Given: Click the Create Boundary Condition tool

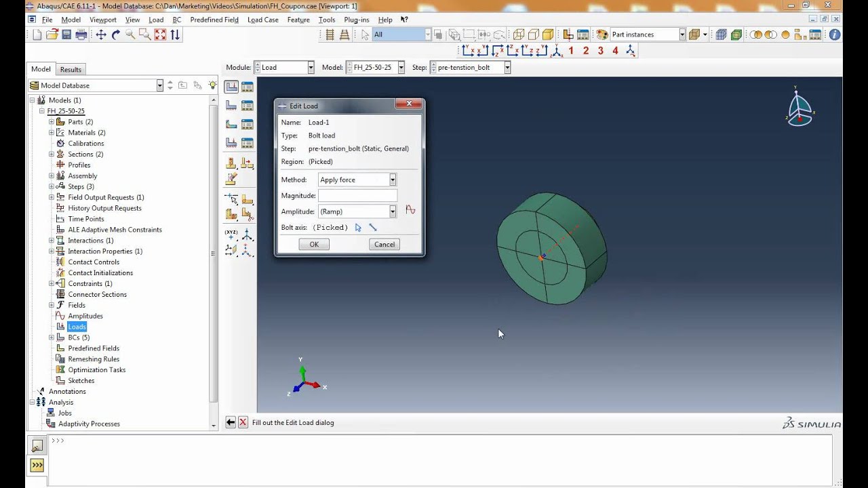Looking at the screenshot, I should coord(231,105).
